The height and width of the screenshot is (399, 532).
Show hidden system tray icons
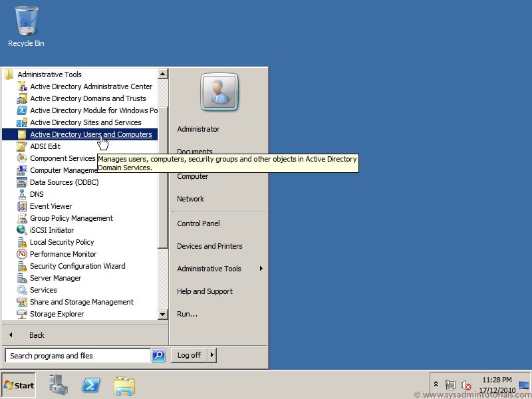coord(436,384)
